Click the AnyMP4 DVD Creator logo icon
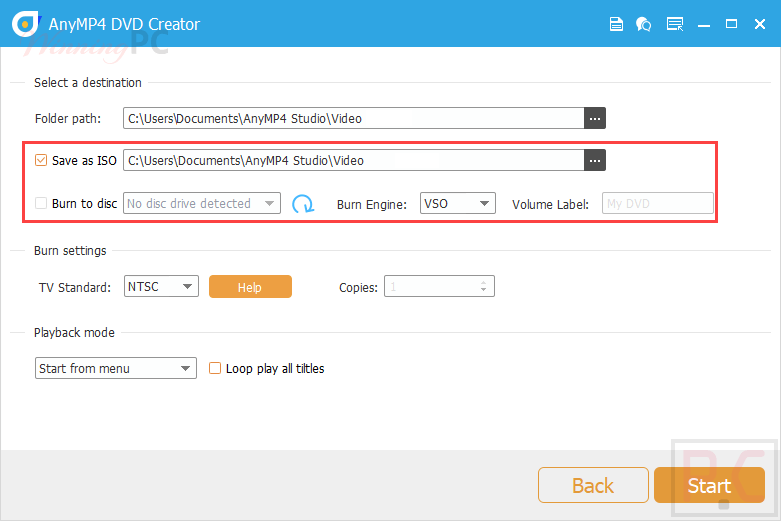This screenshot has width=782, height=523. coord(25,23)
